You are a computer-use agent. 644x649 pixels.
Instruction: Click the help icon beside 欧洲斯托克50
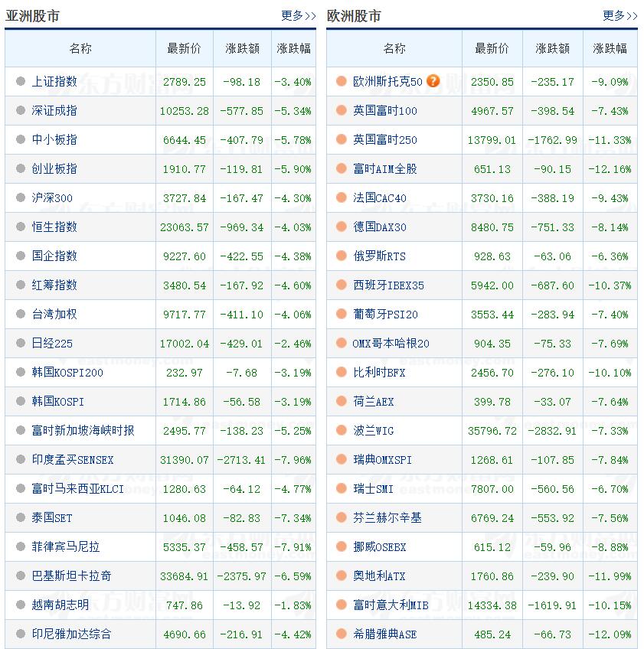(433, 80)
